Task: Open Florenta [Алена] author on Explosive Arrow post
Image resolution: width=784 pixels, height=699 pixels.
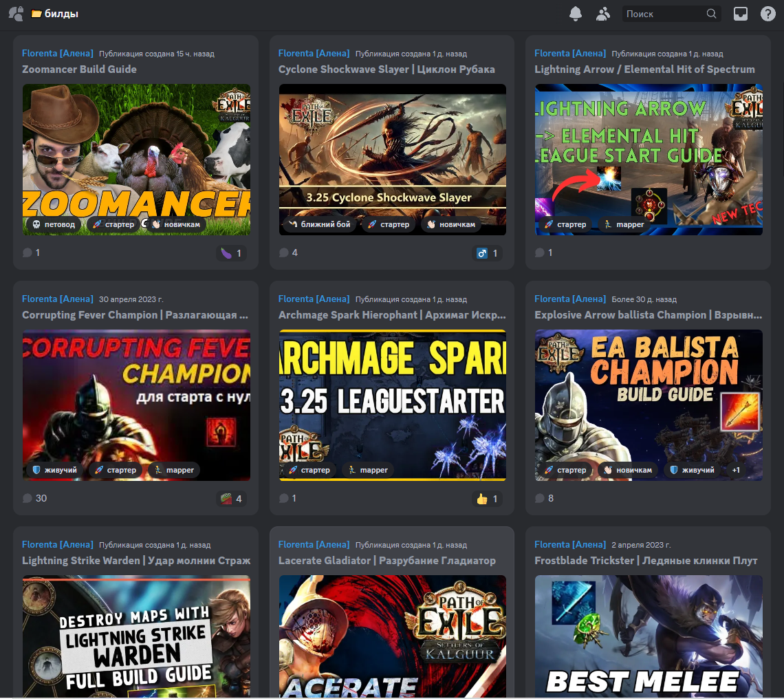Action: tap(570, 299)
